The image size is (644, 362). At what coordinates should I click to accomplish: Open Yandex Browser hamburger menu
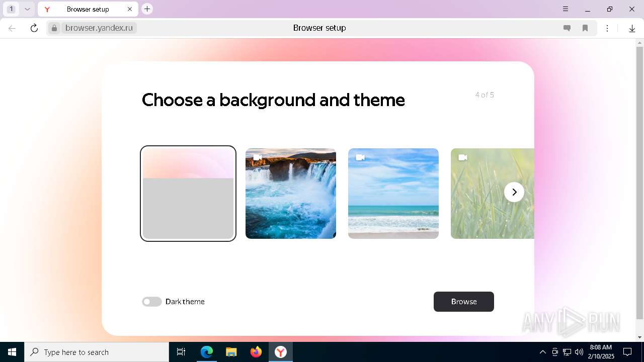(x=566, y=9)
